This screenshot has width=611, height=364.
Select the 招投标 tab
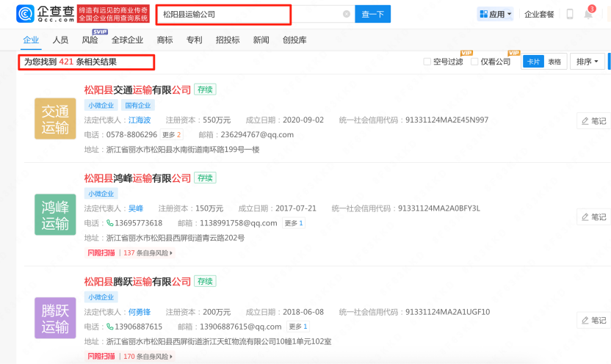click(x=228, y=40)
